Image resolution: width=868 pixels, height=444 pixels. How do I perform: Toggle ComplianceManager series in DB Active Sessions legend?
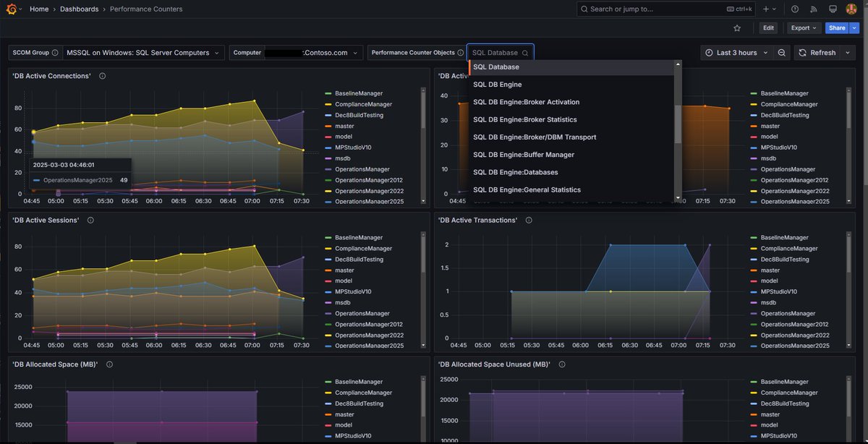pos(363,249)
